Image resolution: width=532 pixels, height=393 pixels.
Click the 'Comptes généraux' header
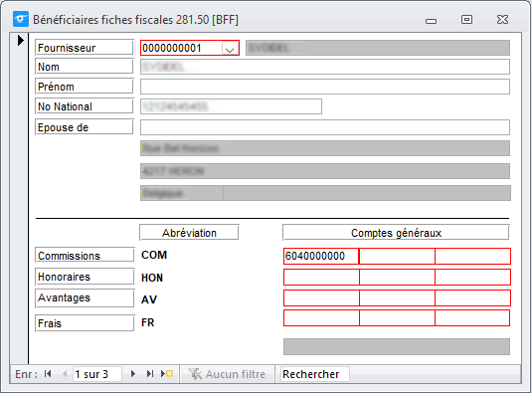tap(396, 233)
